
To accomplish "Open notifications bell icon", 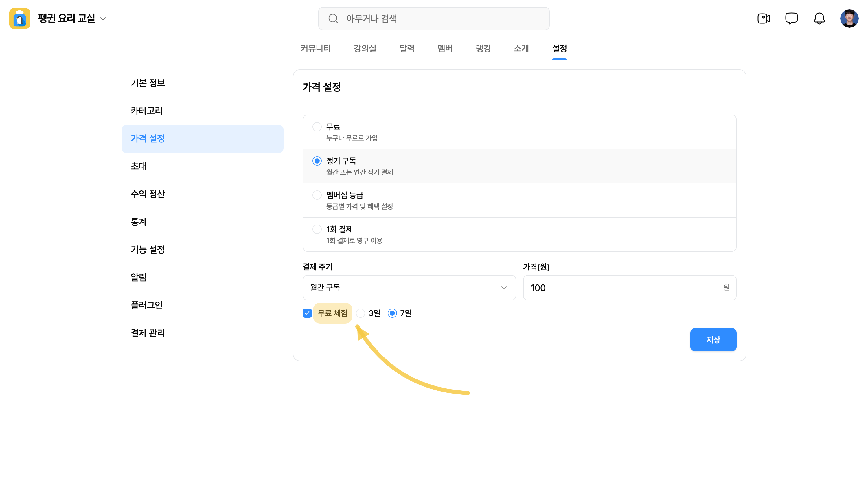I will [819, 19].
